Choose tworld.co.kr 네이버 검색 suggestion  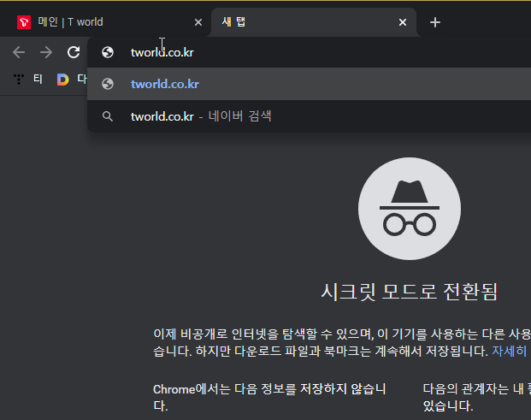tap(309, 116)
